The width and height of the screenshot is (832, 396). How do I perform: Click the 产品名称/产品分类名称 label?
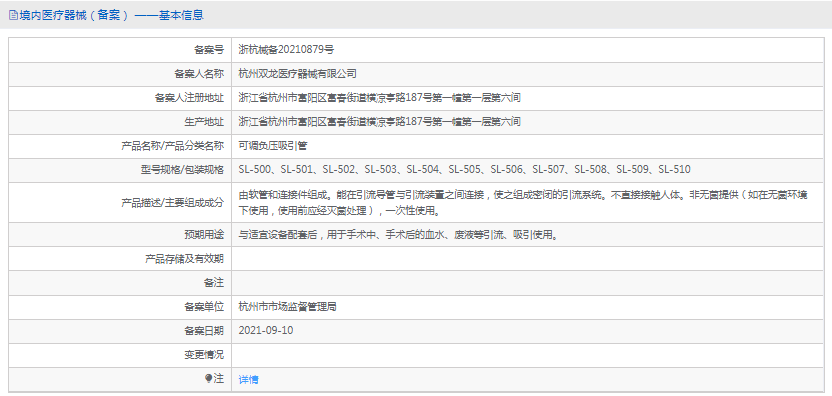(173, 145)
